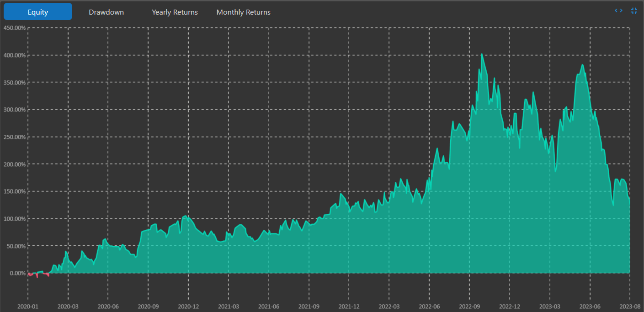
Task: Click the 200.00% y-axis label
Action: coord(15,164)
